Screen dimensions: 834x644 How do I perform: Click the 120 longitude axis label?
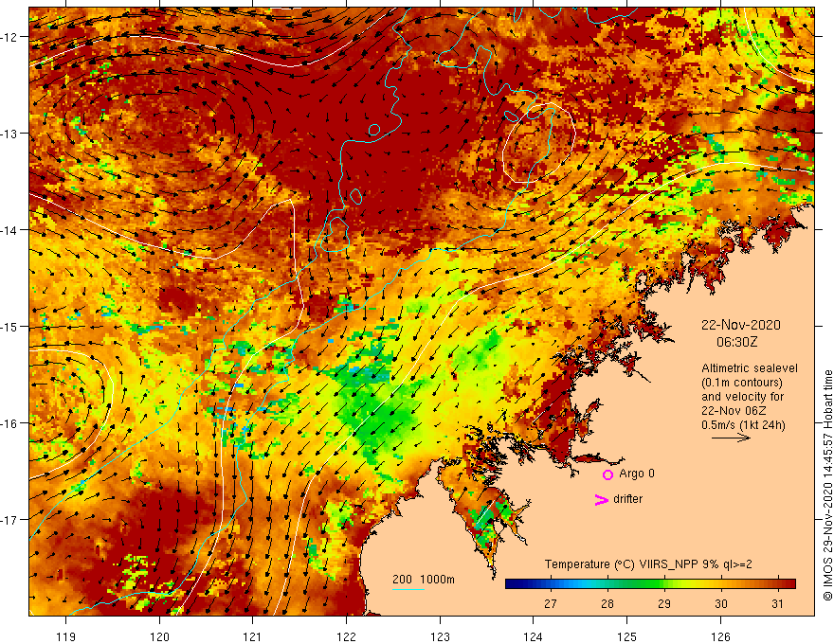coord(159,636)
